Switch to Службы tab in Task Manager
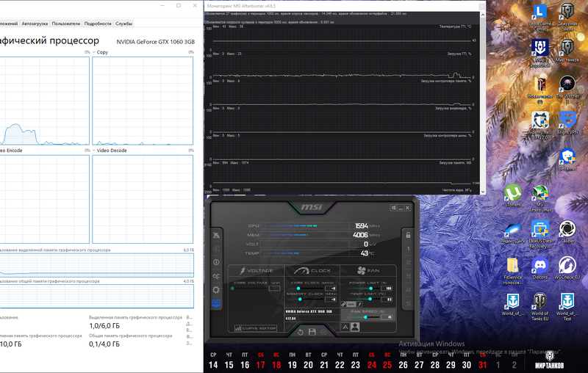 click(123, 23)
